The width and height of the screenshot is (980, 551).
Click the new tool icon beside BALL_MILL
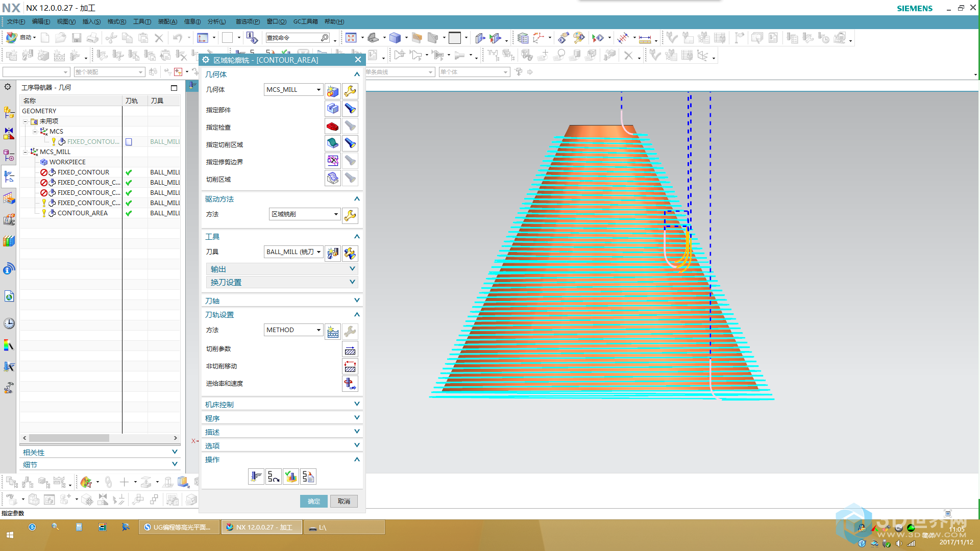pos(333,253)
